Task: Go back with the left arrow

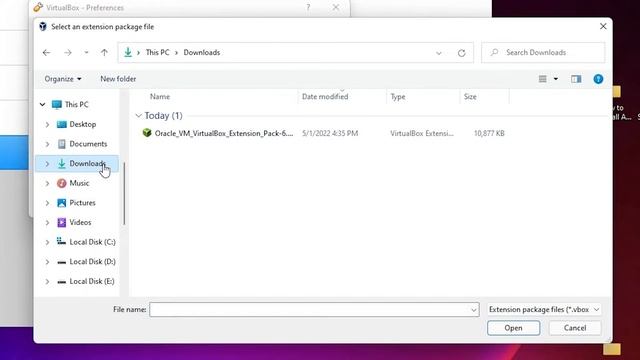Action: click(x=47, y=53)
